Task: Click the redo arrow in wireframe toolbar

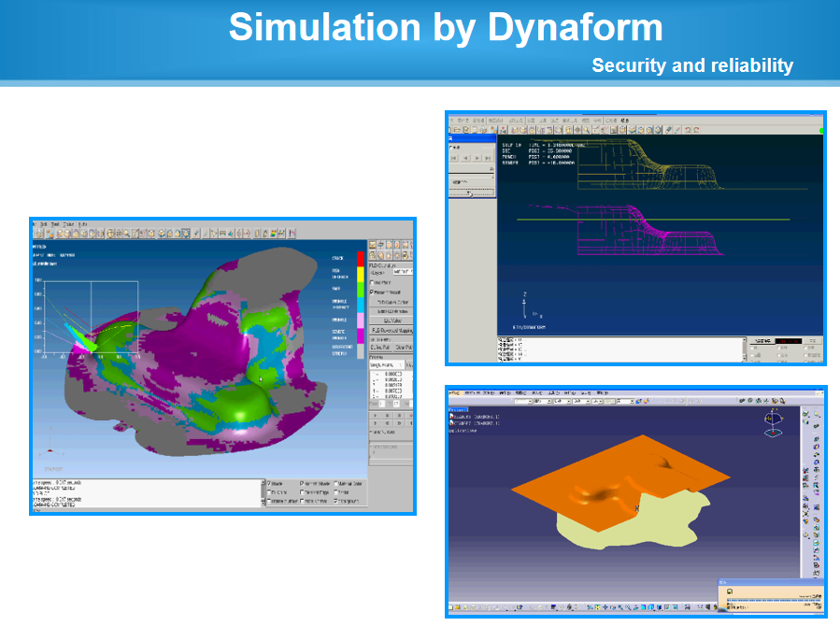Action: tap(696, 130)
